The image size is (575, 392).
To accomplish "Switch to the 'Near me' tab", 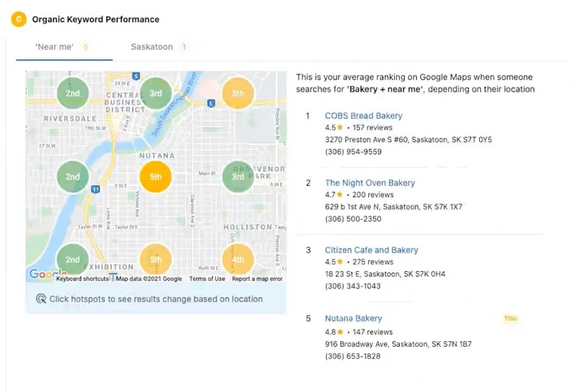I will click(64, 47).
